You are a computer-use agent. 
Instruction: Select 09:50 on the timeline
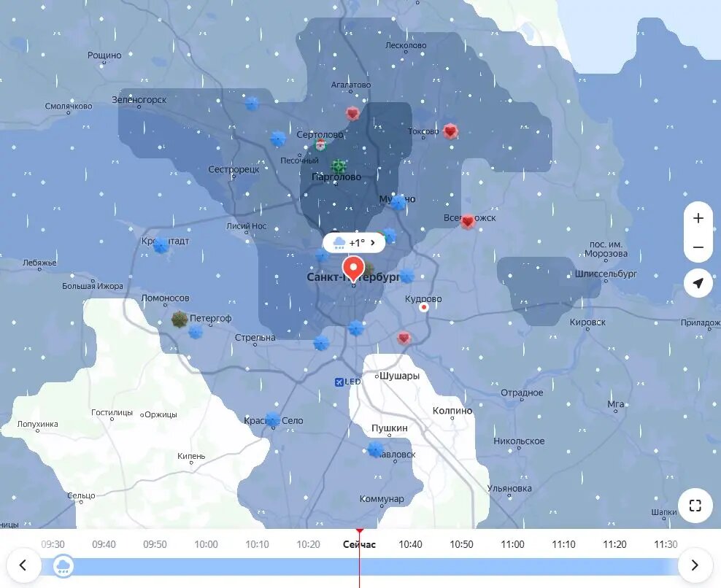(155, 544)
